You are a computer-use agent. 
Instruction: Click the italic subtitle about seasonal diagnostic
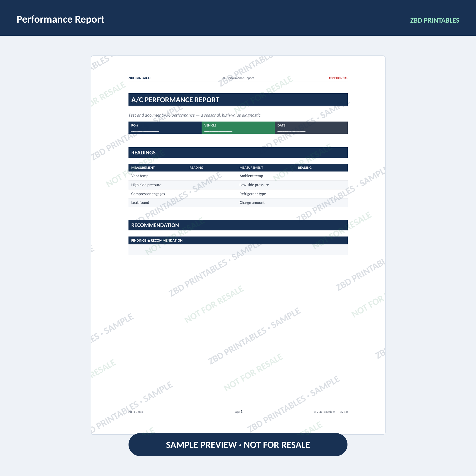195,115
